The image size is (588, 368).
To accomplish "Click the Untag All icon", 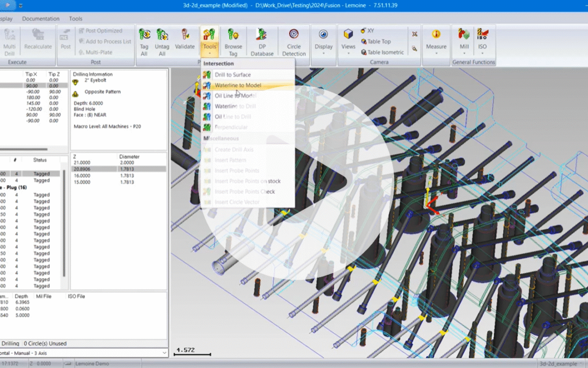I will point(162,41).
